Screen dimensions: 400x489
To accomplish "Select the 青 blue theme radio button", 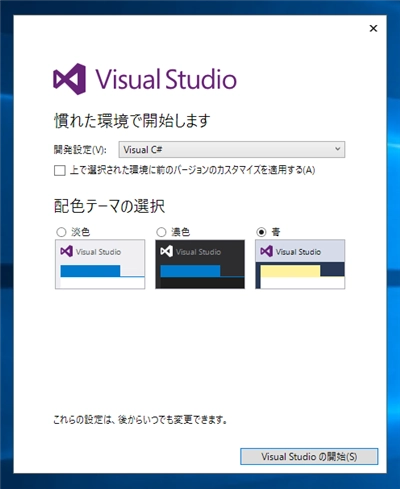I will (261, 232).
